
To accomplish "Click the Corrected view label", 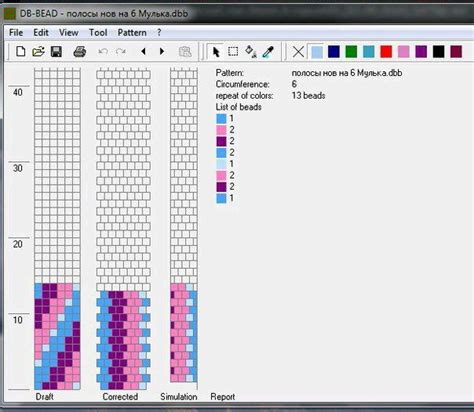I will 120,397.
